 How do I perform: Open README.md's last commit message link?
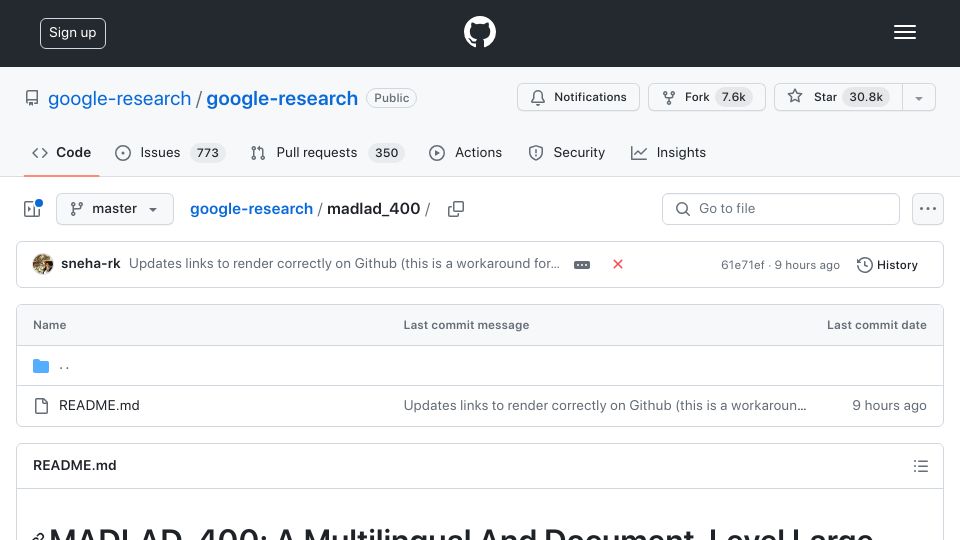pyautogui.click(x=605, y=405)
